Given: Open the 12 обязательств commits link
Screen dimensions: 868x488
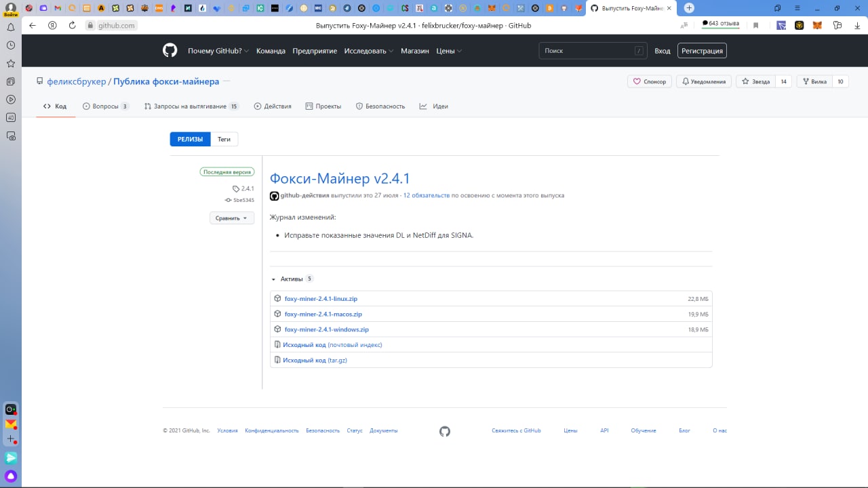Looking at the screenshot, I should click(427, 195).
